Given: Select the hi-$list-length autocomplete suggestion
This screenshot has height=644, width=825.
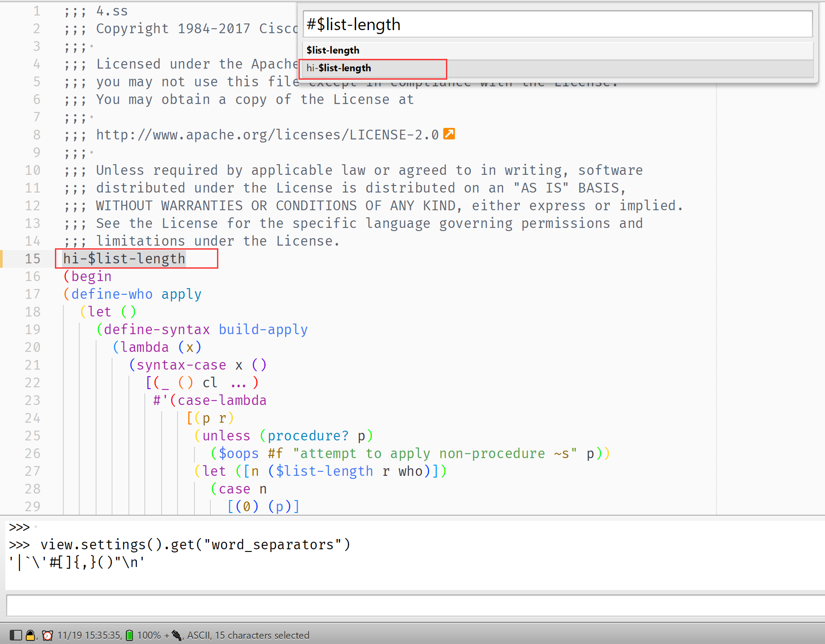Looking at the screenshot, I should (x=372, y=69).
